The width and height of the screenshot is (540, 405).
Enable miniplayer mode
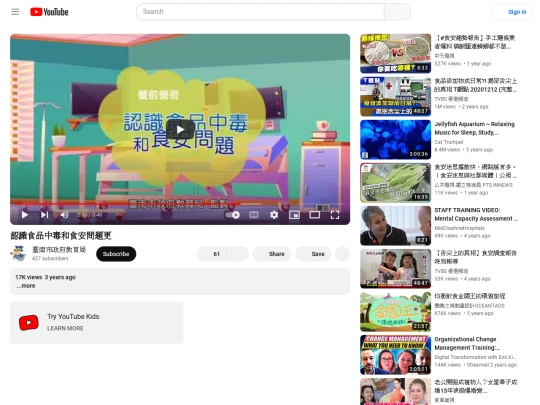294,215
